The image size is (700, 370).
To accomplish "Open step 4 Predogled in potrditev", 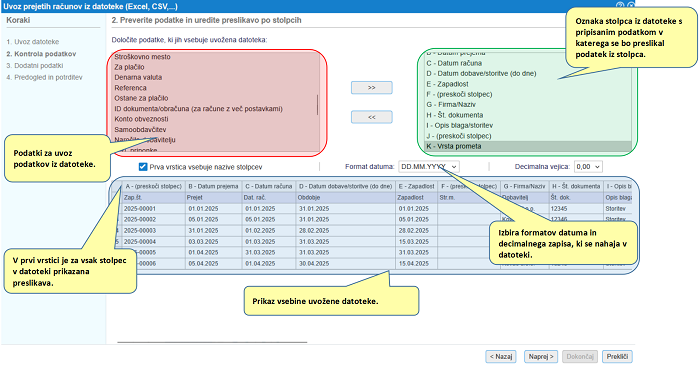I will point(45,77).
